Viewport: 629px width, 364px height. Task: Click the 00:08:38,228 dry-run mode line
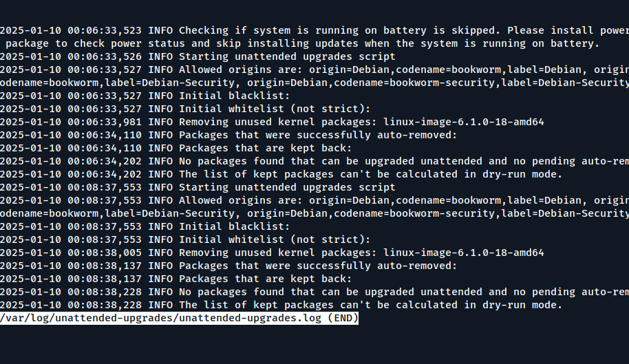click(281, 305)
